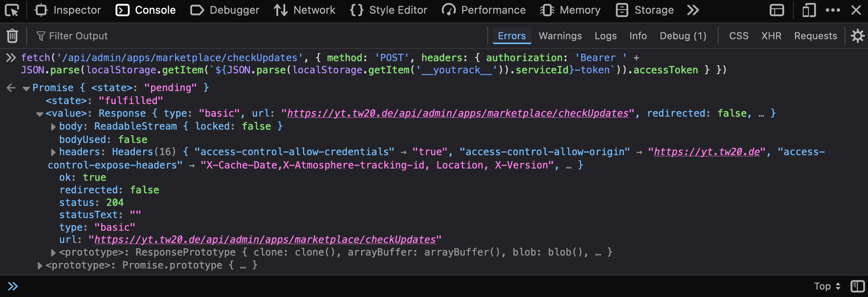Toggle the Info filter
This screenshot has width=868, height=297.
(638, 36)
